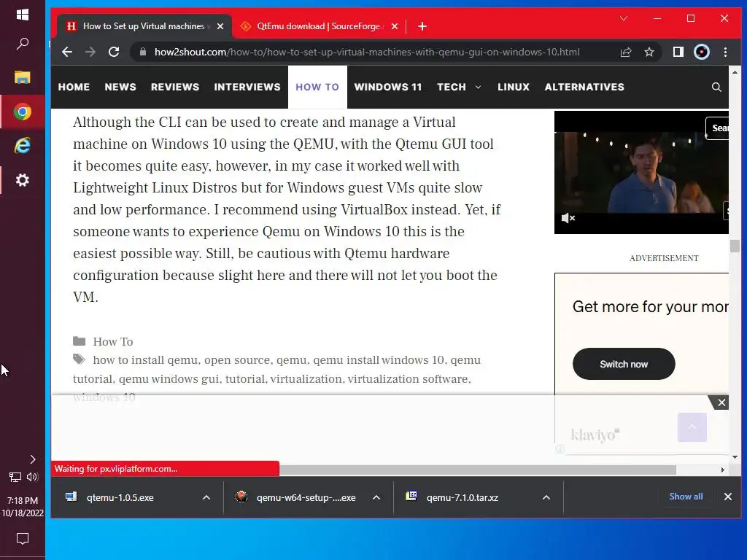Open INTERVIEWS section

(247, 87)
